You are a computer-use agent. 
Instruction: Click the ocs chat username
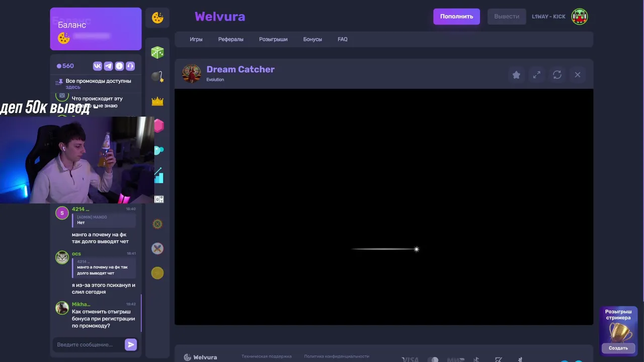[x=76, y=254]
